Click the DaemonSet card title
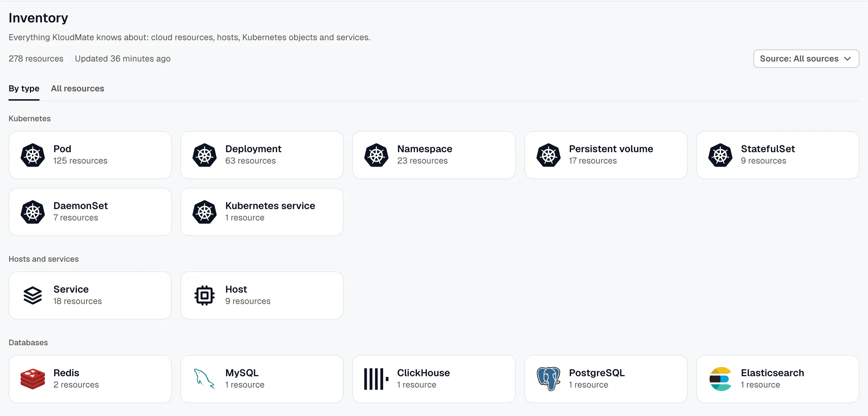Image resolution: width=868 pixels, height=416 pixels. pyautogui.click(x=81, y=206)
